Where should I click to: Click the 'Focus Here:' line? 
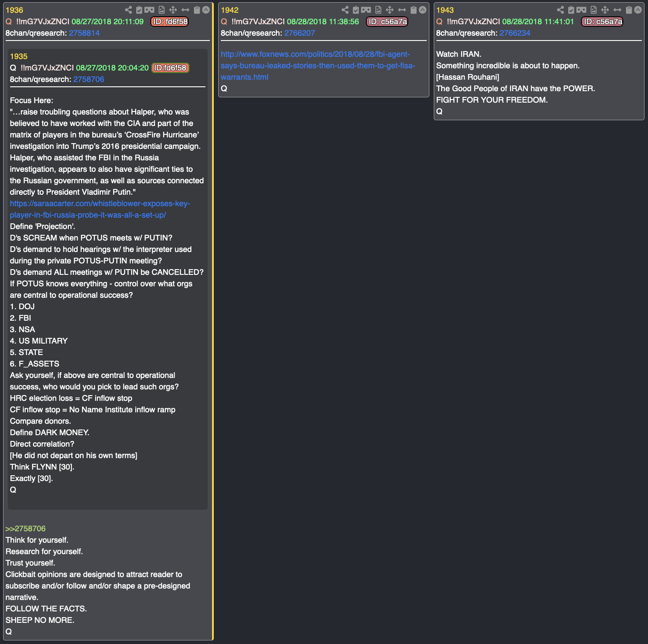31,100
